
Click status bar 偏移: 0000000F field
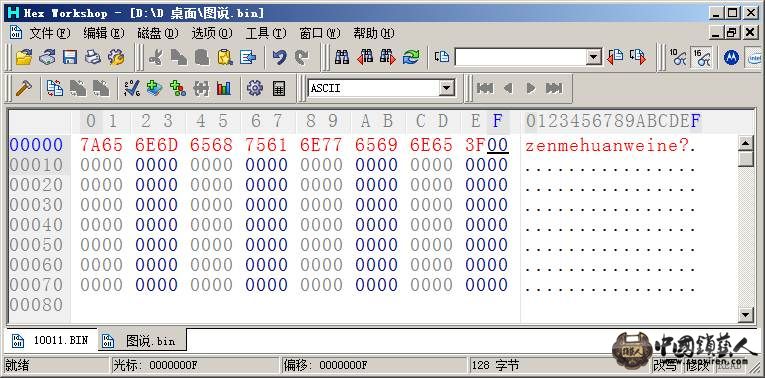tap(375, 365)
